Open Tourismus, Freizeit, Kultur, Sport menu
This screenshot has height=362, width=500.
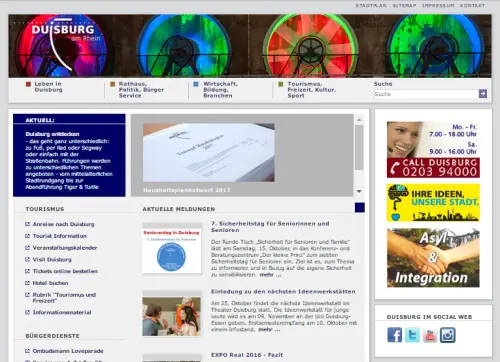pos(311,90)
